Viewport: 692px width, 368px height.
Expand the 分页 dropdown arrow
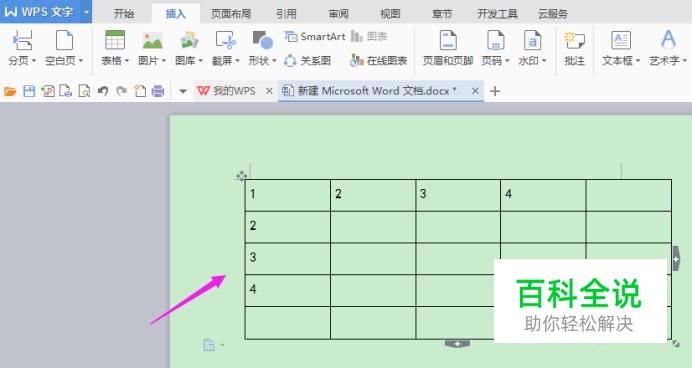pyautogui.click(x=34, y=60)
